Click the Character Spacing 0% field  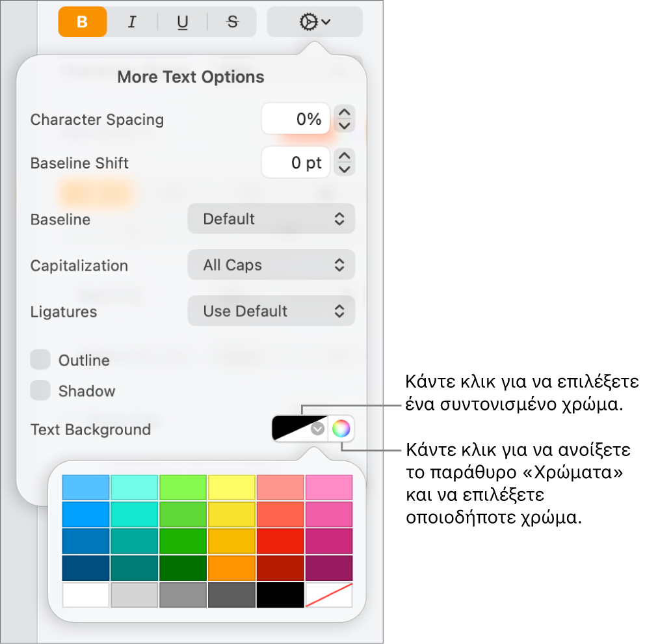295,119
